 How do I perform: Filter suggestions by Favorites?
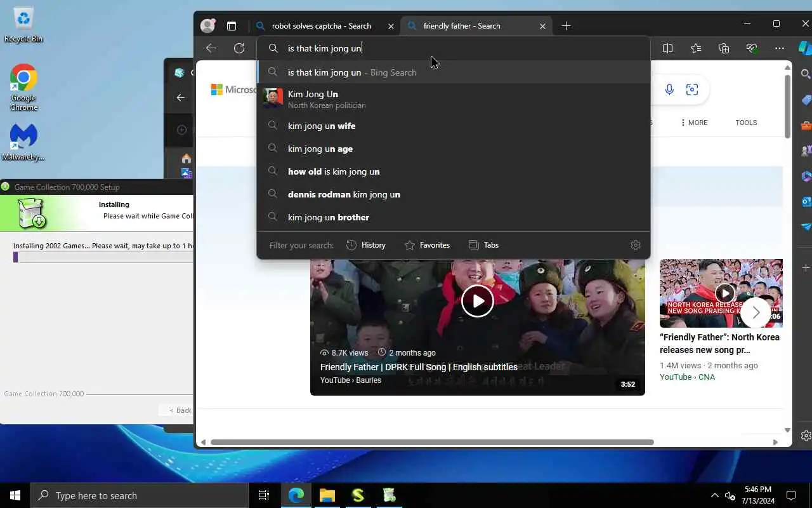coord(427,245)
